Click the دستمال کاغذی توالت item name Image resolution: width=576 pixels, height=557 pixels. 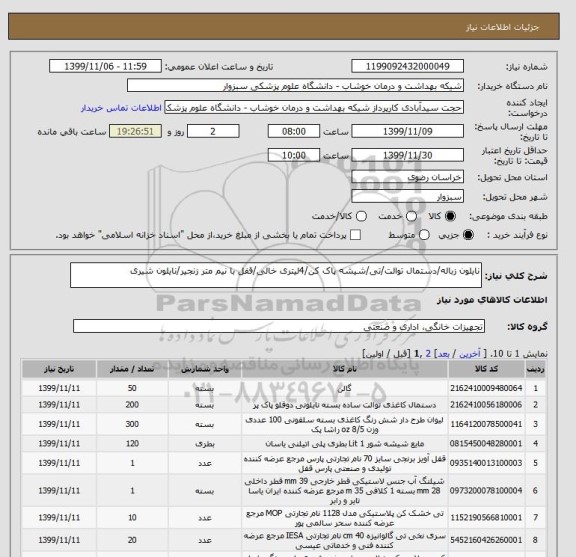(345, 405)
